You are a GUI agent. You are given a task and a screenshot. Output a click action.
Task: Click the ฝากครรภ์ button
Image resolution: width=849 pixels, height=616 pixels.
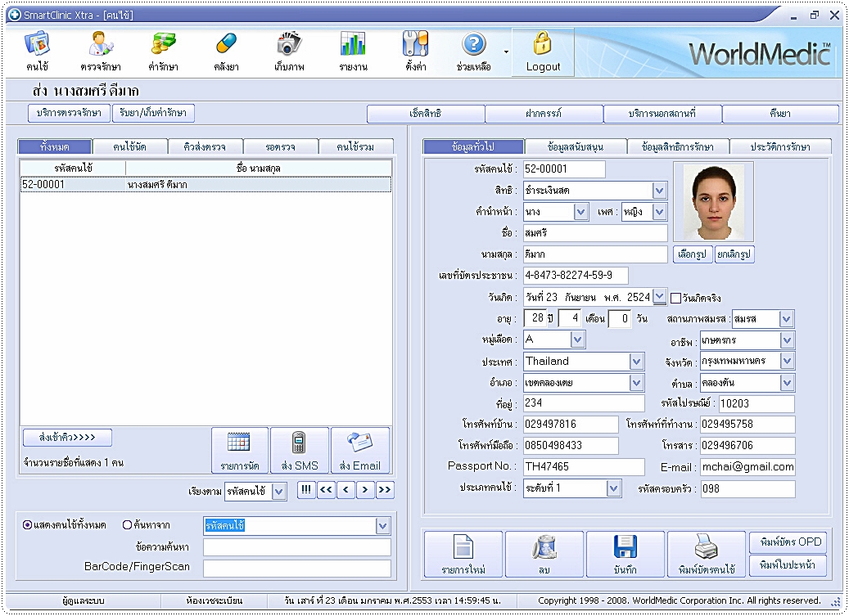(x=544, y=114)
